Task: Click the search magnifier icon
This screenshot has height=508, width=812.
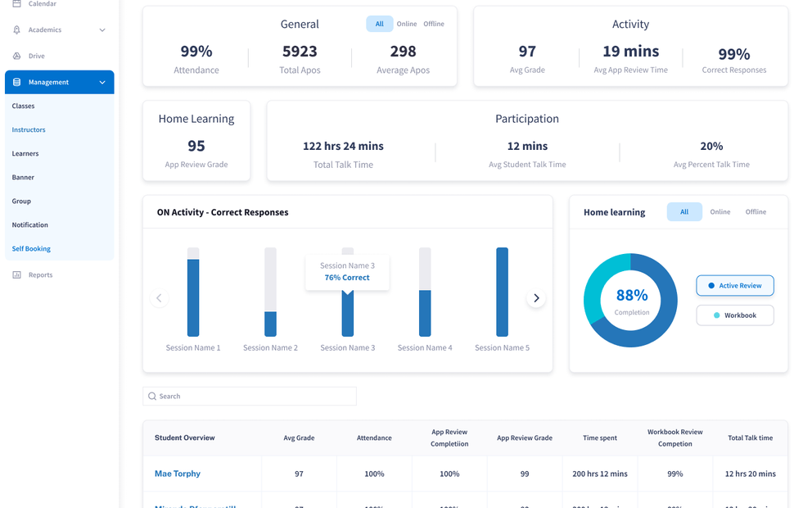Action: 152,397
